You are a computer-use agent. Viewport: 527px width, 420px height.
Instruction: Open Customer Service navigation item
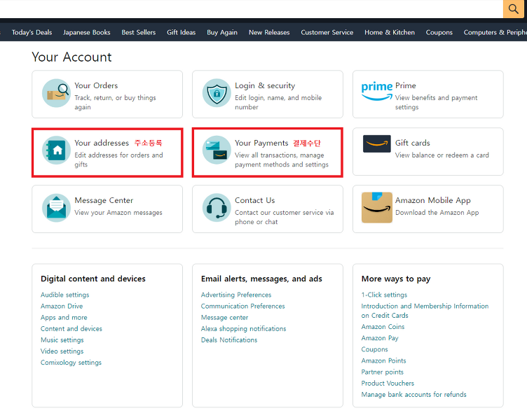click(x=327, y=33)
